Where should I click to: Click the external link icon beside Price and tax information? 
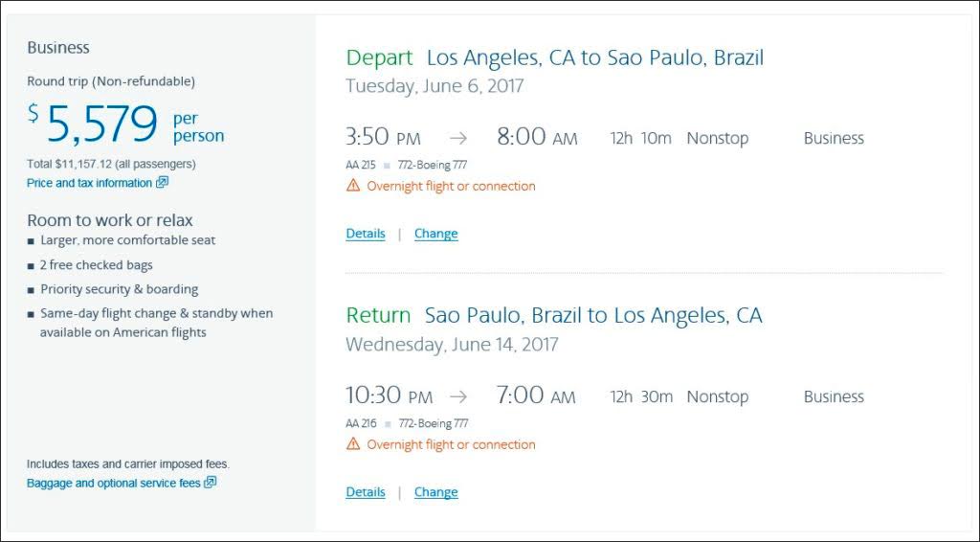[x=163, y=182]
